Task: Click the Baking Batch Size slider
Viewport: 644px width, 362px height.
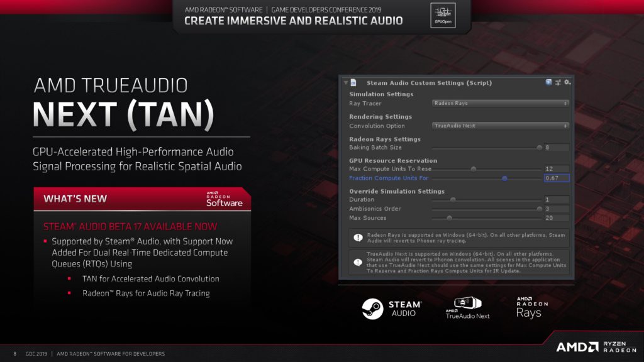Action: click(x=487, y=148)
